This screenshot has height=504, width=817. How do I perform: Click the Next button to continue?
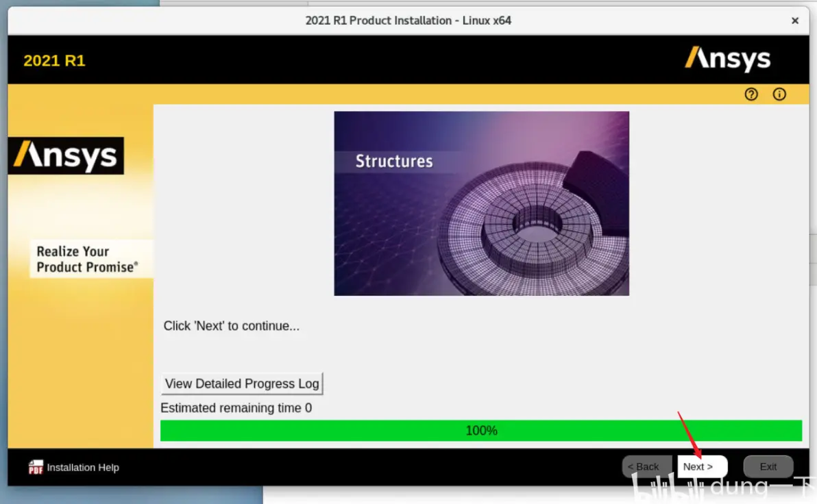(702, 466)
